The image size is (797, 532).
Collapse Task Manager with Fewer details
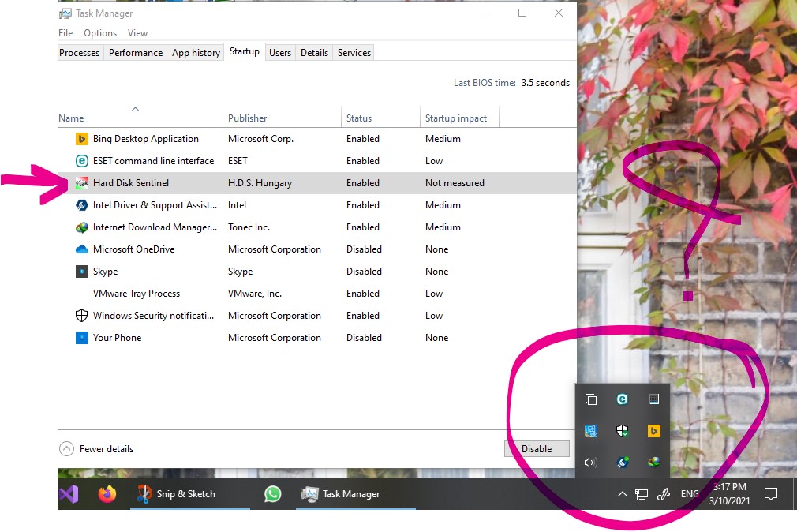click(96, 449)
